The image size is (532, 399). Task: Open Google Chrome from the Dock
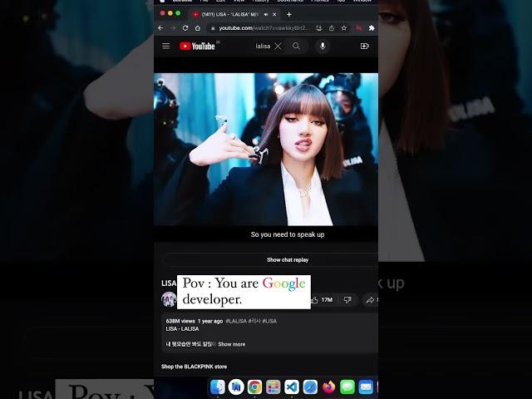point(254,387)
